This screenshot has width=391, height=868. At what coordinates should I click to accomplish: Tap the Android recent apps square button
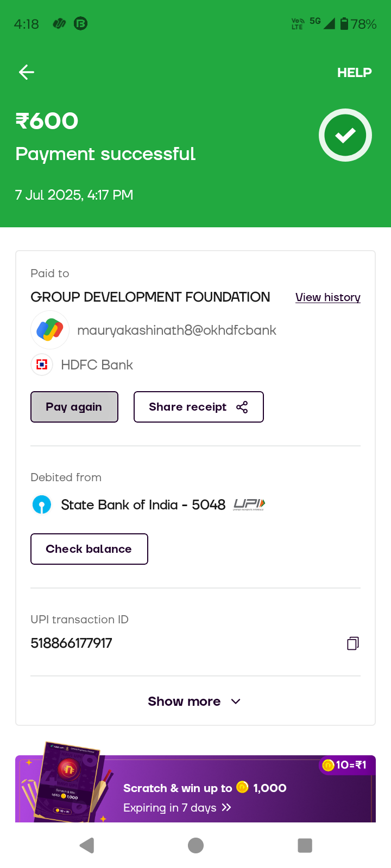(x=305, y=845)
